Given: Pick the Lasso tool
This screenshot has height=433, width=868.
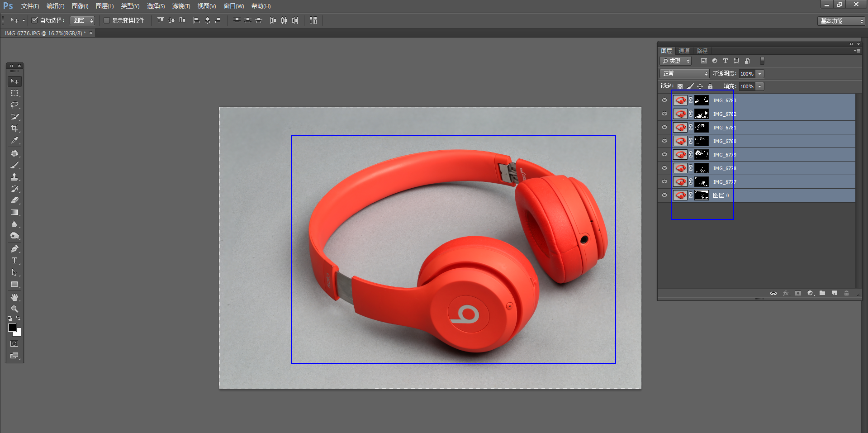Looking at the screenshot, I should point(14,105).
